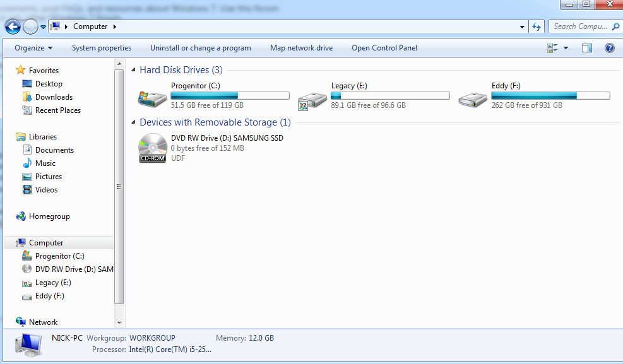Choose Uninstall or change a program
This screenshot has width=623, height=364.
tap(200, 48)
